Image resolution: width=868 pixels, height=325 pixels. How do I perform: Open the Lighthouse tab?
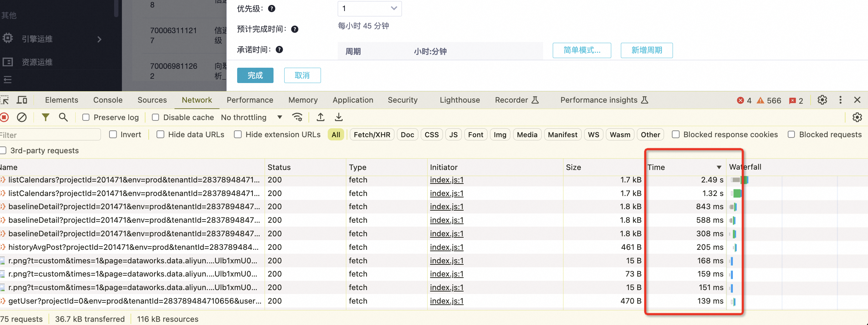pyautogui.click(x=460, y=100)
